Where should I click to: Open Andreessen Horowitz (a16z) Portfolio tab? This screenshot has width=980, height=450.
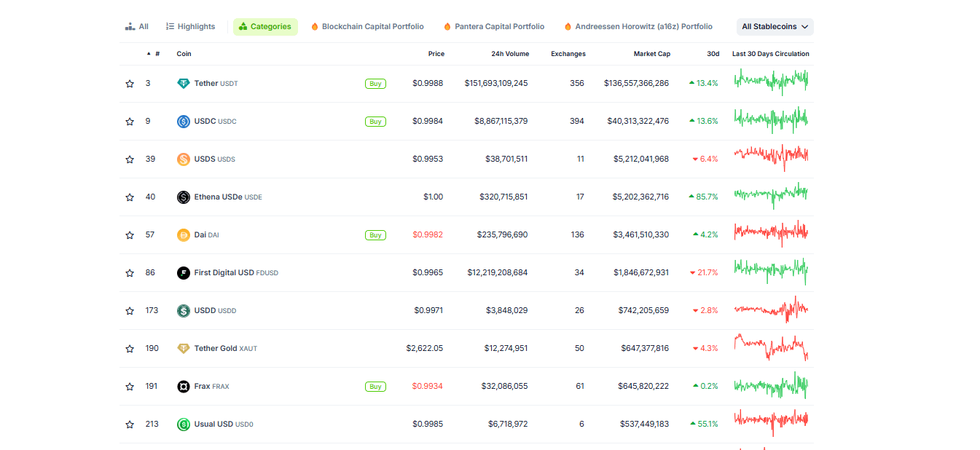pos(638,27)
